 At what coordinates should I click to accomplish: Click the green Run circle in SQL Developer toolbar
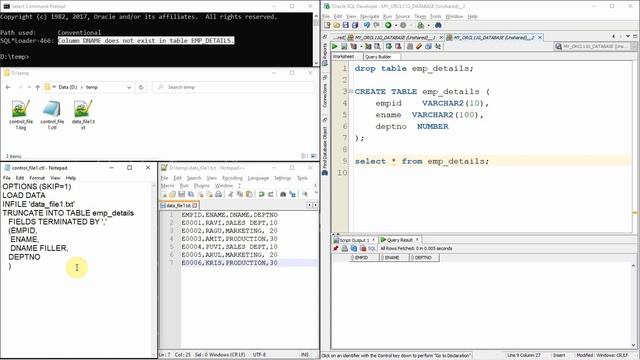(388, 25)
